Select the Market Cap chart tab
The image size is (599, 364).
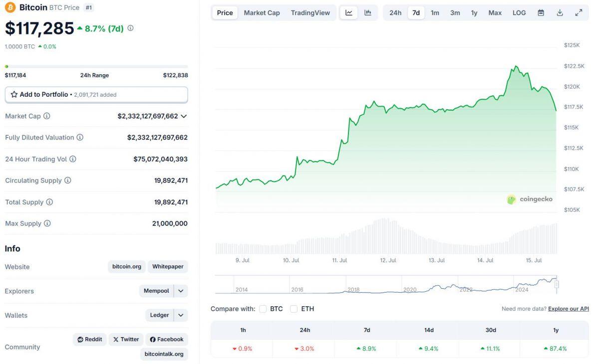click(262, 12)
